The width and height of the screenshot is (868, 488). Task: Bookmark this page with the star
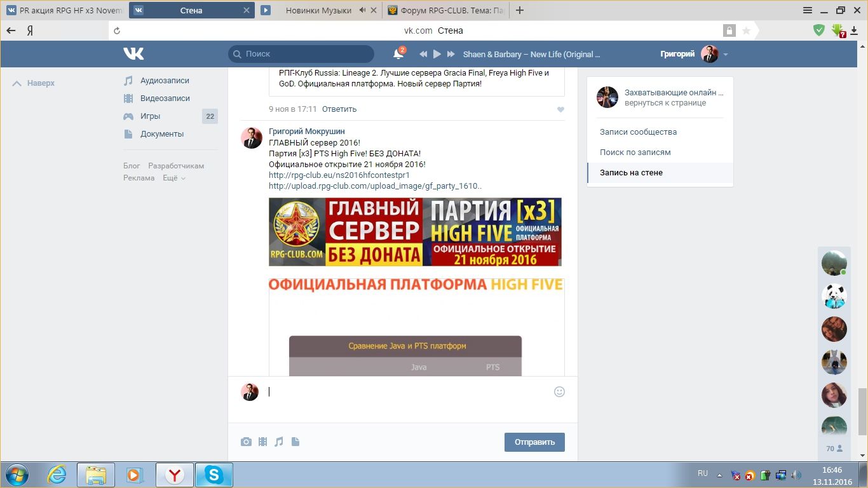(x=746, y=30)
